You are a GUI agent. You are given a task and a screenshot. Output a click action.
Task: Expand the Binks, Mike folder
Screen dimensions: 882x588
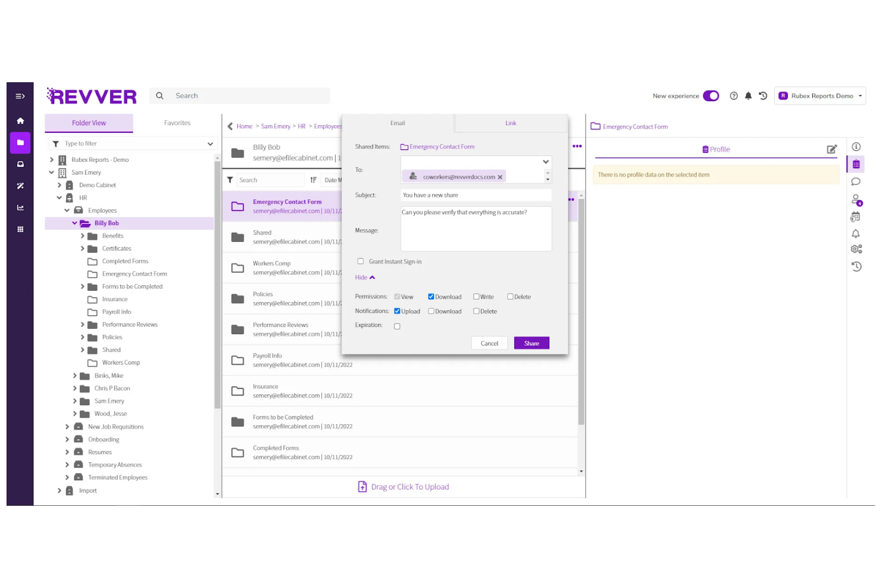(74, 375)
